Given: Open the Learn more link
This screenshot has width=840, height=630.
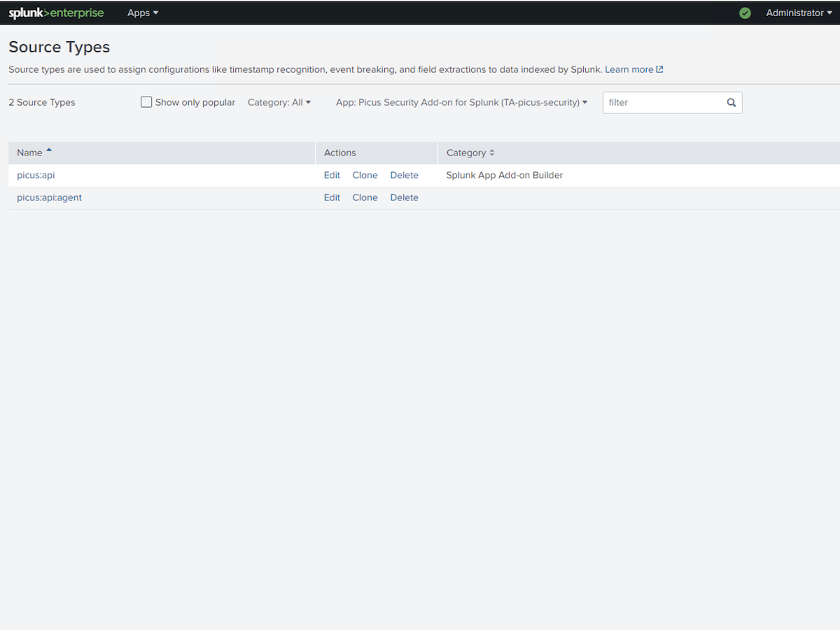Looking at the screenshot, I should click(629, 69).
